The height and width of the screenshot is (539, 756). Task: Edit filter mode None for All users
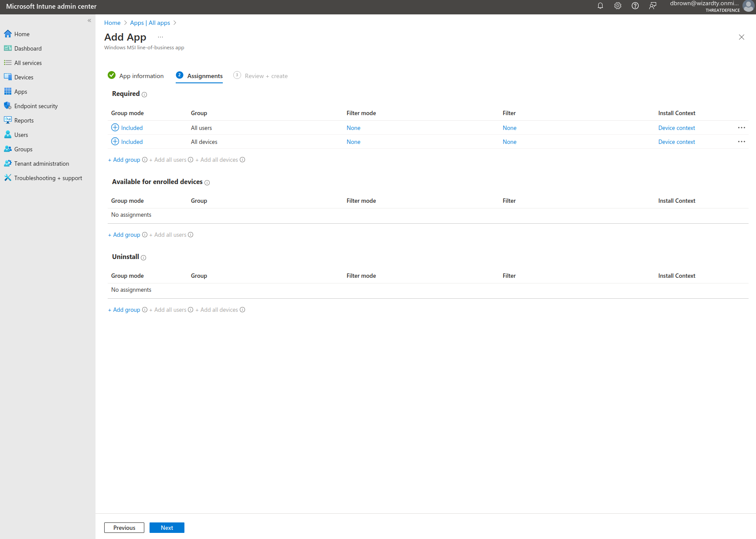[x=354, y=128]
